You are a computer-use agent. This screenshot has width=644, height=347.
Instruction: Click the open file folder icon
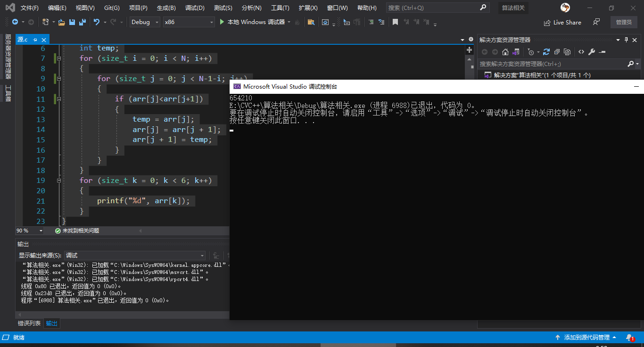point(61,22)
